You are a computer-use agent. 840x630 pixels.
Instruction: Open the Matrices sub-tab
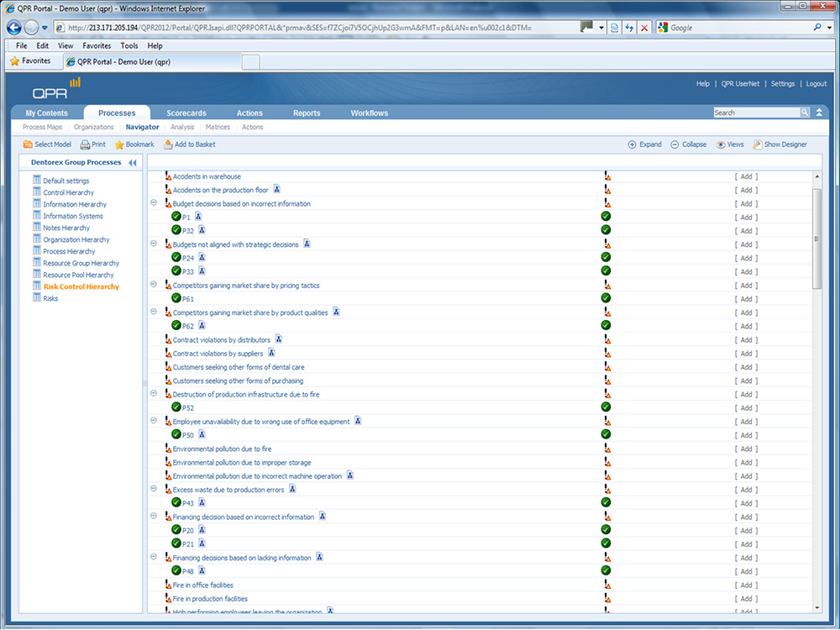218,128
